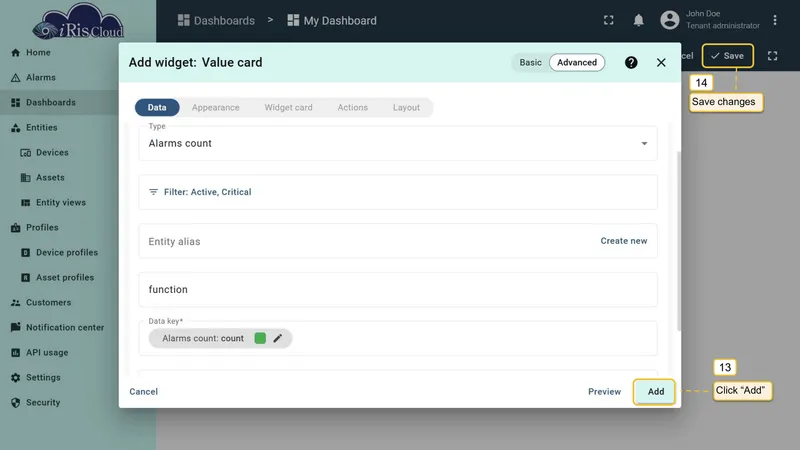Viewport: 800px width, 450px height.
Task: Click Create new entity alias
Action: (623, 241)
